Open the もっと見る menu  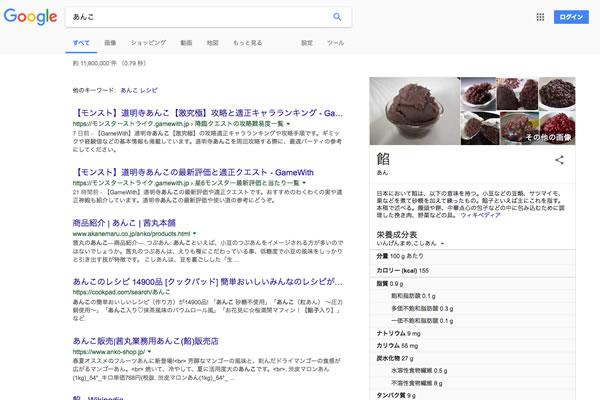click(x=248, y=43)
